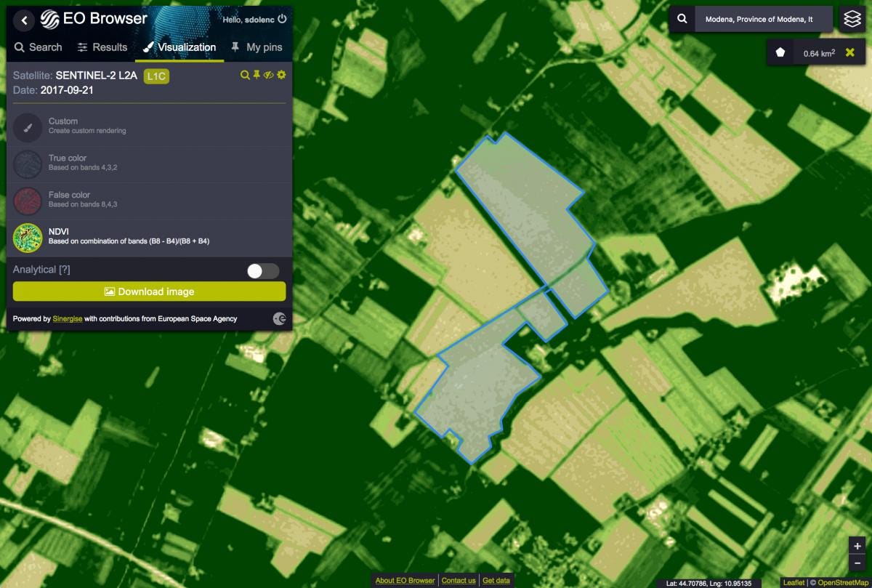Click the L1C badge
This screenshot has height=588, width=872.
pos(156,76)
